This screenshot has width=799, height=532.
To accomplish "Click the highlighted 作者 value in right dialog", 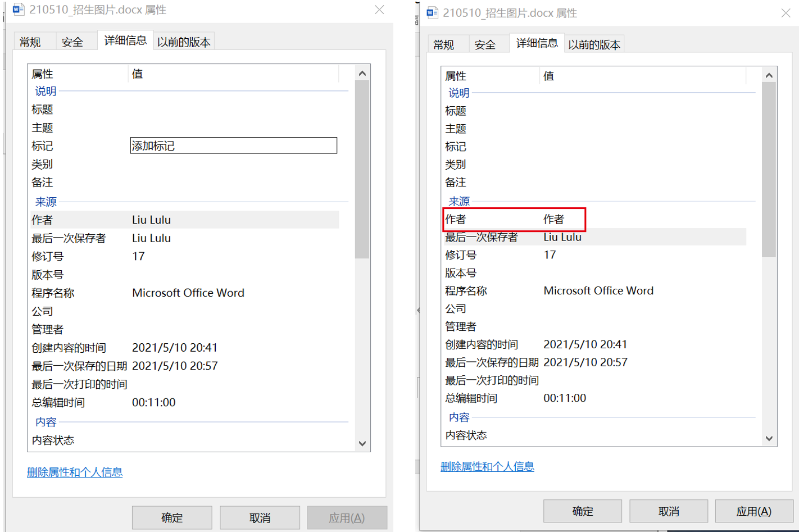I will [x=554, y=219].
